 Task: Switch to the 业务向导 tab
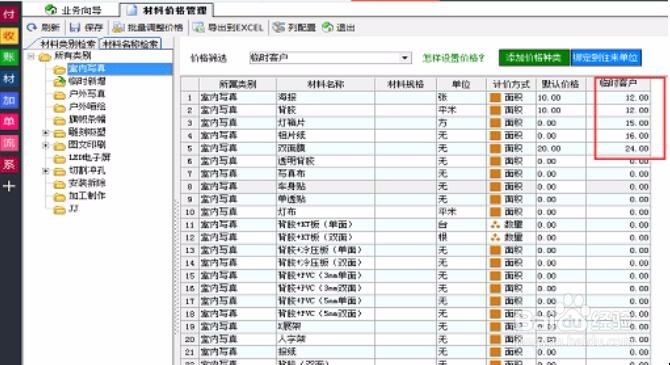click(75, 10)
